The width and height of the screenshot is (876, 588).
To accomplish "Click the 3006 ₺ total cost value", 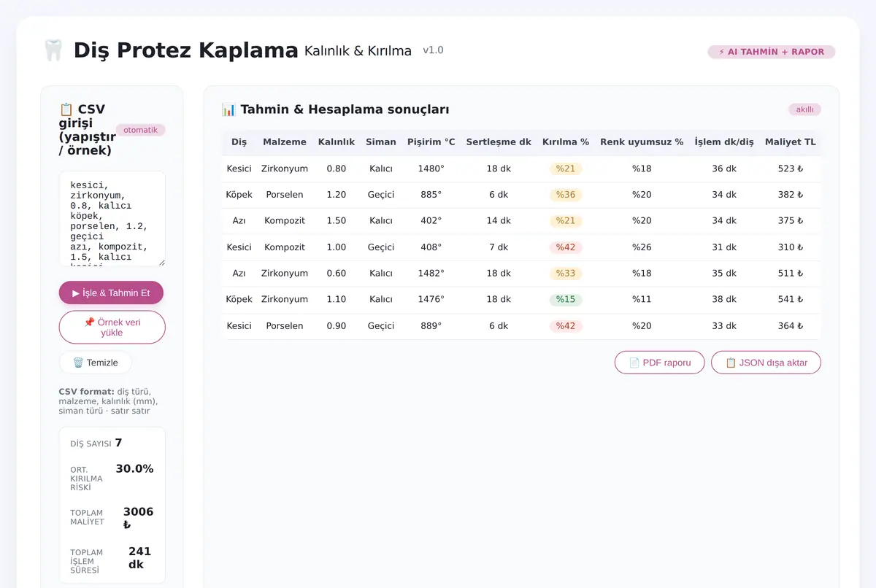I will tap(138, 518).
